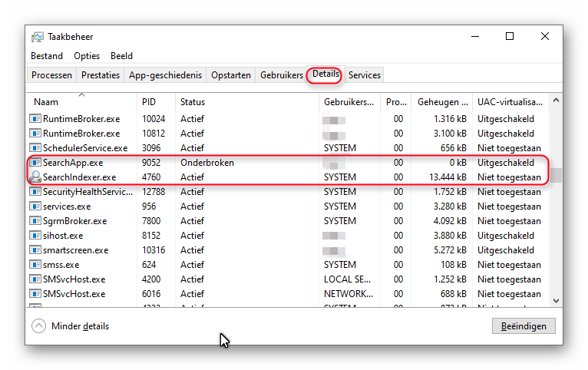Sort by the Geheugen column header
The image size is (588, 370).
tap(442, 102)
